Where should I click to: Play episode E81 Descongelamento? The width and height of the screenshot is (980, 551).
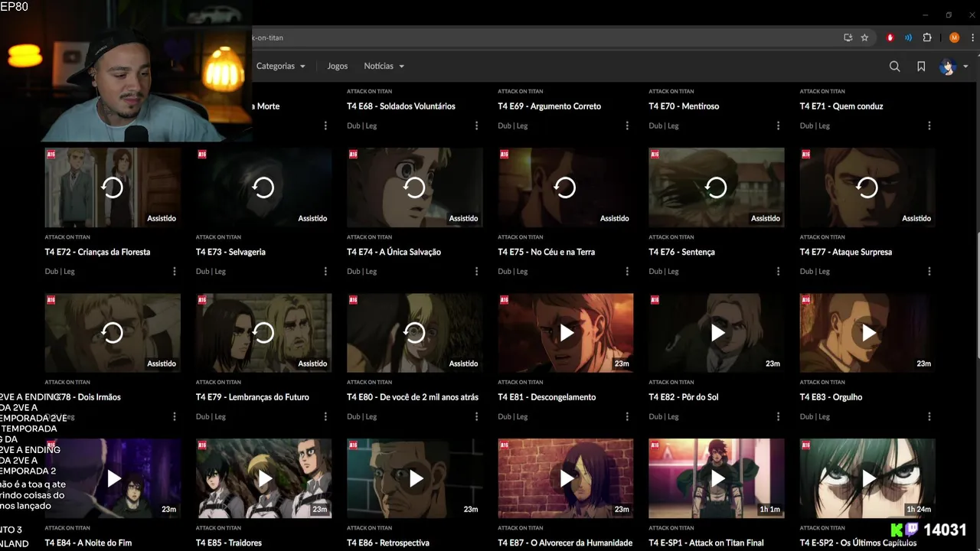coord(566,333)
